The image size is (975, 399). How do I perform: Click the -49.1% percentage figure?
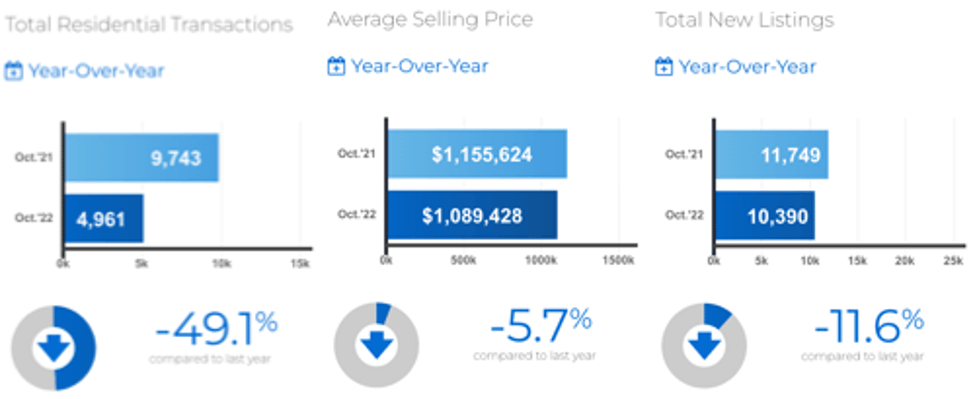(x=216, y=330)
